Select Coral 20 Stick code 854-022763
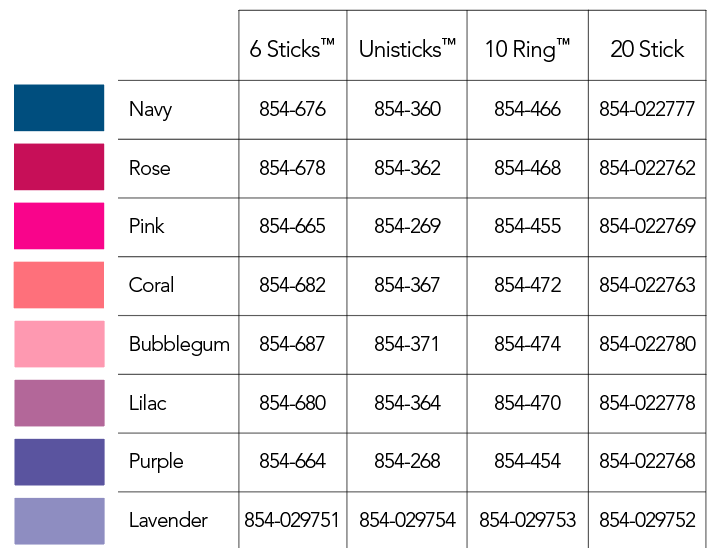The height and width of the screenshot is (548, 714). click(647, 285)
